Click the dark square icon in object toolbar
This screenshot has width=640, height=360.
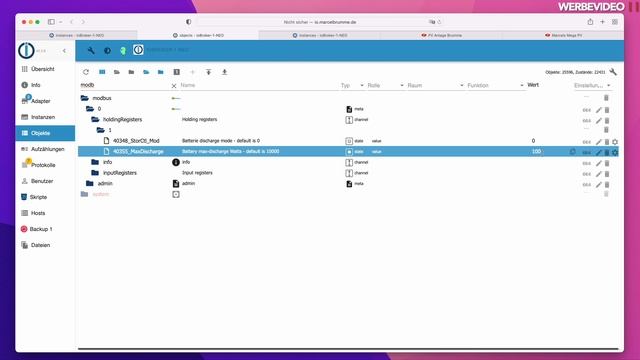[176, 72]
